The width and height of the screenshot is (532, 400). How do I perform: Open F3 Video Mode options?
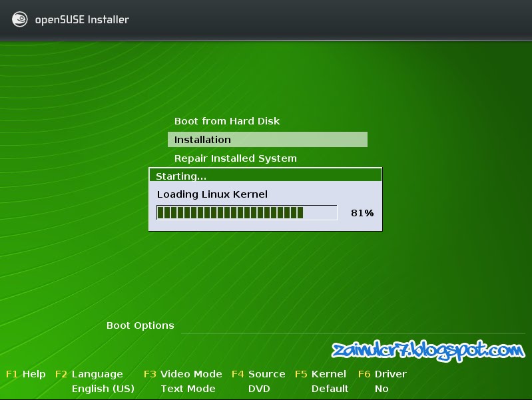coord(183,374)
